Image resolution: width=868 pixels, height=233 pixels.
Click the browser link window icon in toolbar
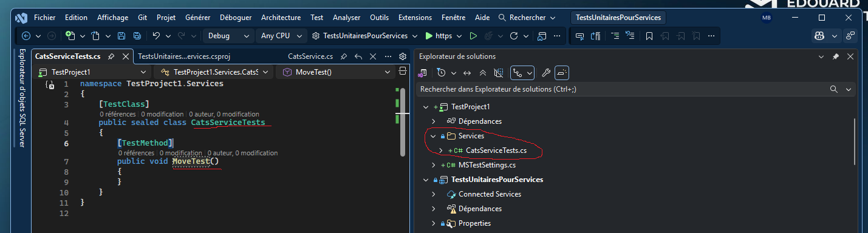[542, 36]
